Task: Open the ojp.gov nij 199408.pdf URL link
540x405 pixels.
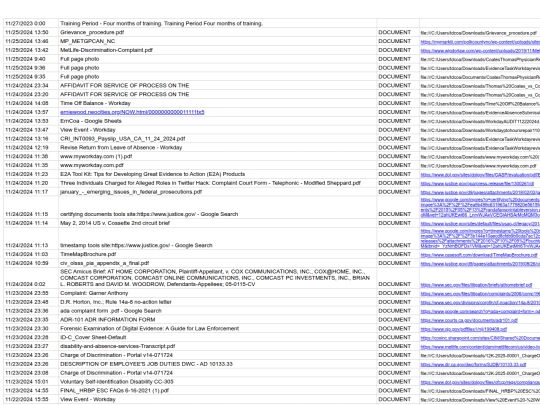Action: coord(464,329)
